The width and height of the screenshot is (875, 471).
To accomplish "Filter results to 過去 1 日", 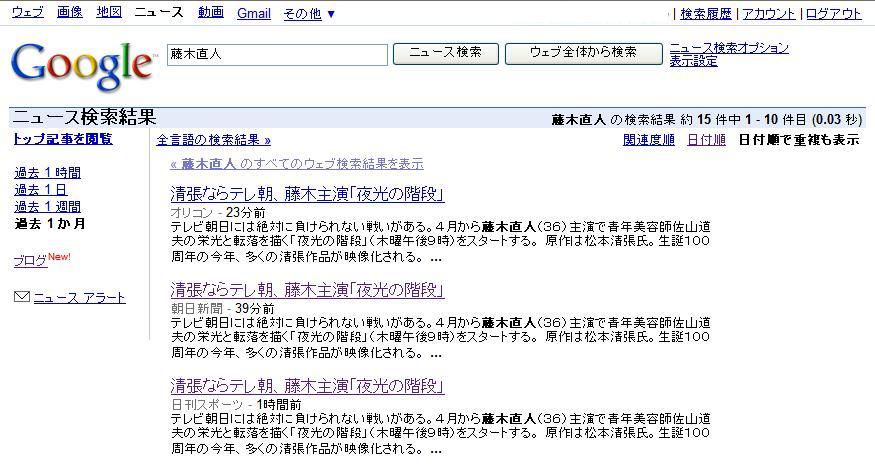I will [x=40, y=190].
